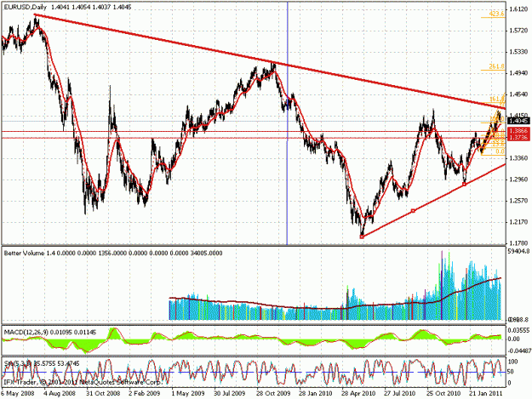532x399 pixels.
Task: Click the 1.4045 current price label
Action: [x=518, y=121]
